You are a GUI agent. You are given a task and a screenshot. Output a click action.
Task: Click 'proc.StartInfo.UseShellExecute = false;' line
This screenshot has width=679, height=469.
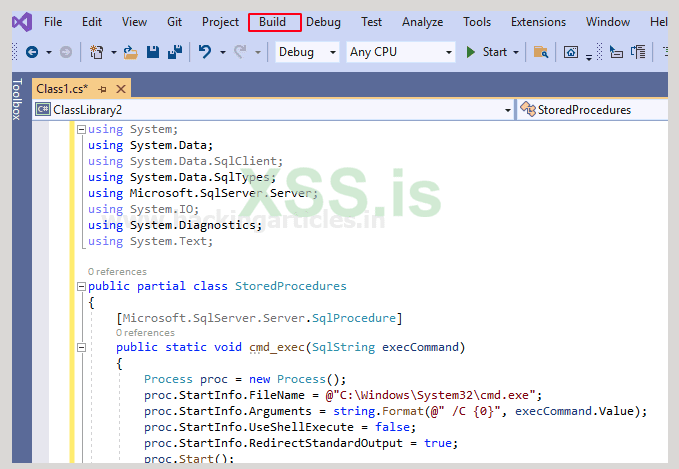[x=280, y=427]
